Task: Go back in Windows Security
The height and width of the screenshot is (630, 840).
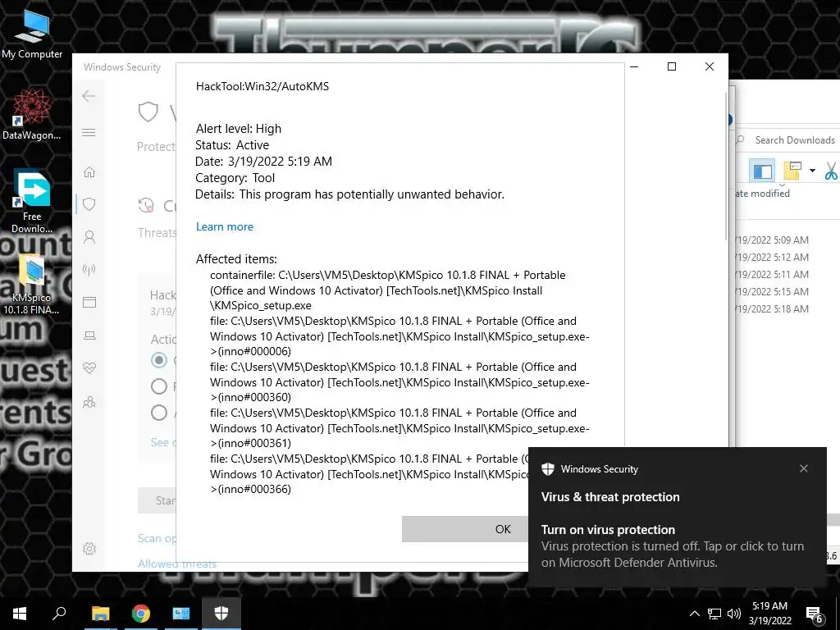Action: point(89,96)
